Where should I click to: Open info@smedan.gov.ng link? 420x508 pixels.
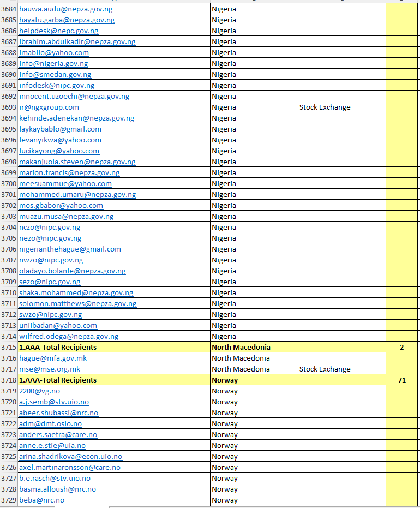[x=55, y=75]
